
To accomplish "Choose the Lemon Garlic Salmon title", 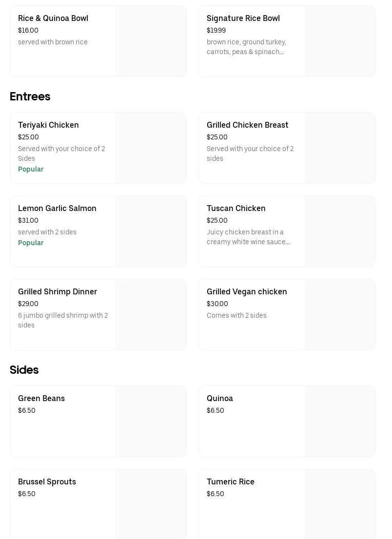I will click(x=57, y=209).
